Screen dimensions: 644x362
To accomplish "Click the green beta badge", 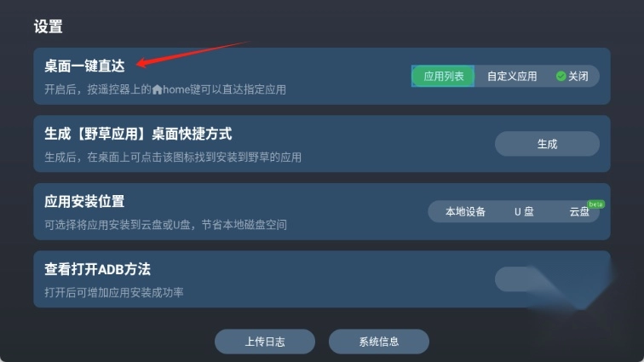I will pyautogui.click(x=595, y=204).
